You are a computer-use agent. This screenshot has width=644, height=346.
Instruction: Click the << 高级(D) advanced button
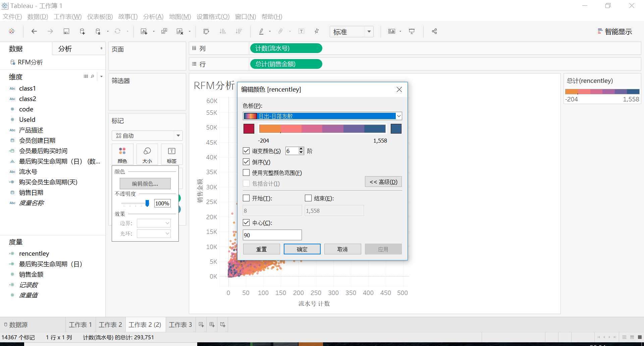click(x=383, y=182)
